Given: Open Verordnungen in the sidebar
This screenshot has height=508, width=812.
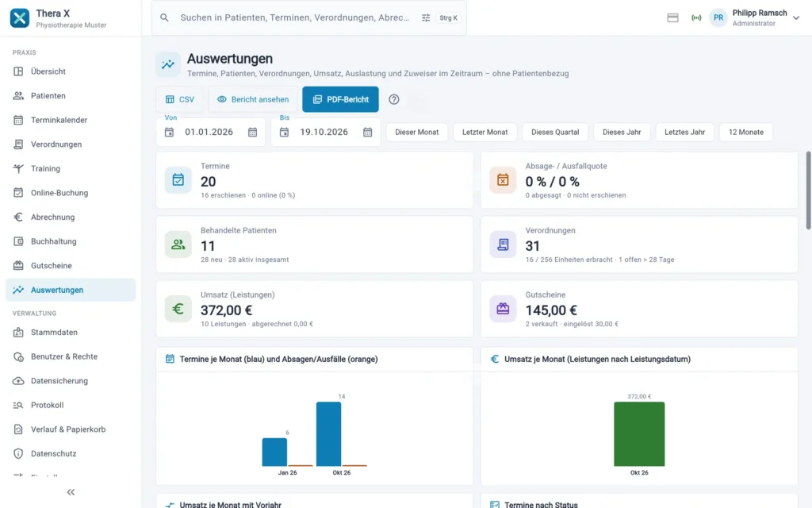Looking at the screenshot, I should click(x=71, y=144).
